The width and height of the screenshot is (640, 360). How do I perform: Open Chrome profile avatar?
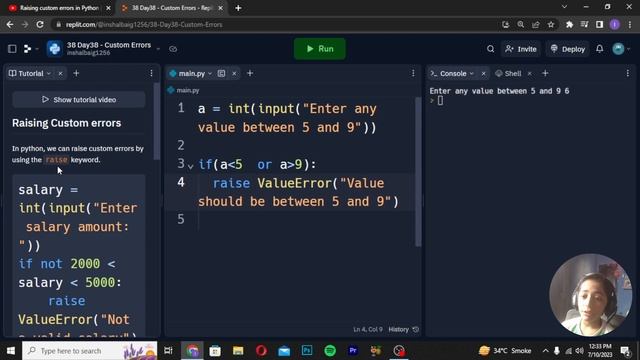[x=615, y=24]
